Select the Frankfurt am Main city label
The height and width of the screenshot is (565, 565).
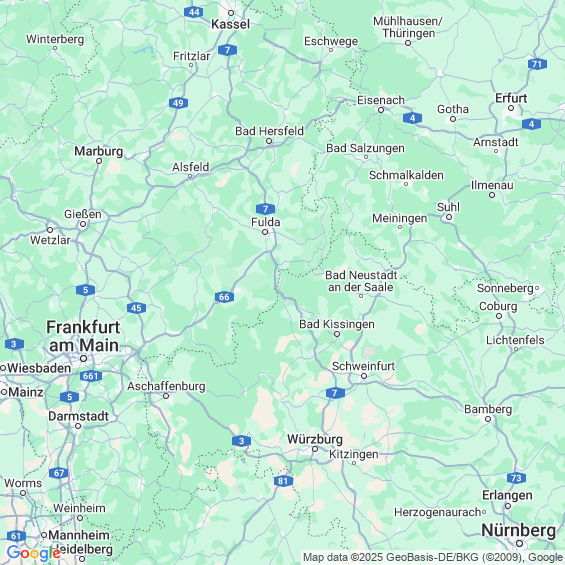[x=83, y=336]
